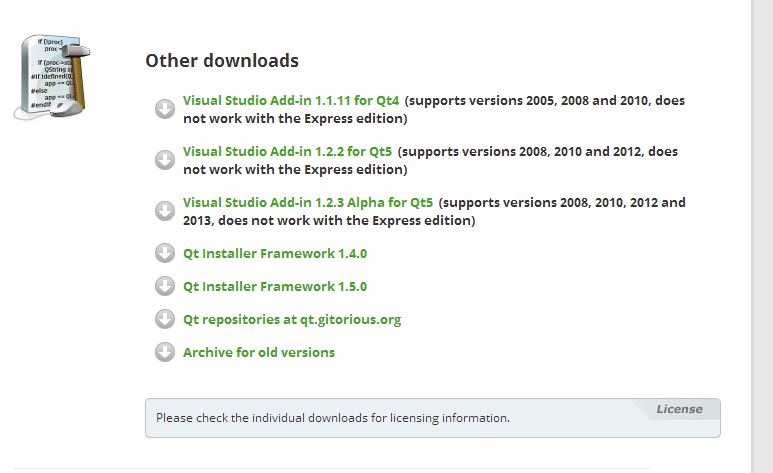Open Archive for old versions link
This screenshot has height=473, width=773.
click(x=259, y=352)
